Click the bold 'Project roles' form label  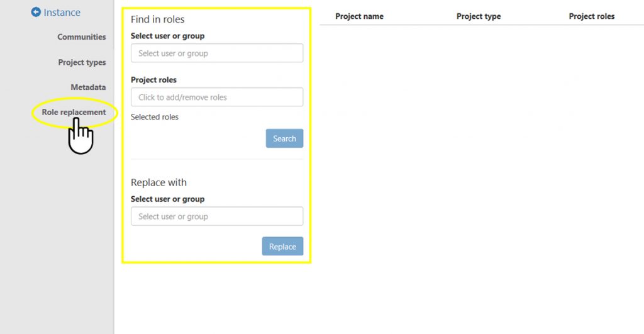(153, 80)
